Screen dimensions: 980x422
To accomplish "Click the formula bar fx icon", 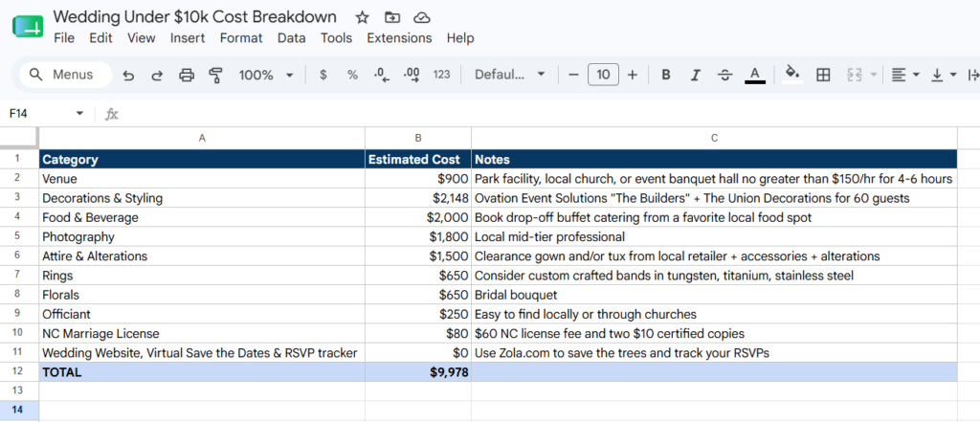I will [112, 114].
